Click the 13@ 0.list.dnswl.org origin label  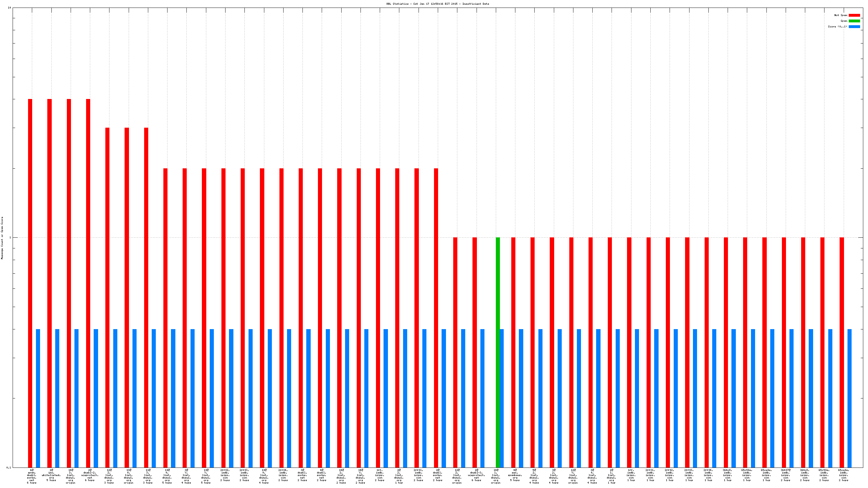(128, 476)
